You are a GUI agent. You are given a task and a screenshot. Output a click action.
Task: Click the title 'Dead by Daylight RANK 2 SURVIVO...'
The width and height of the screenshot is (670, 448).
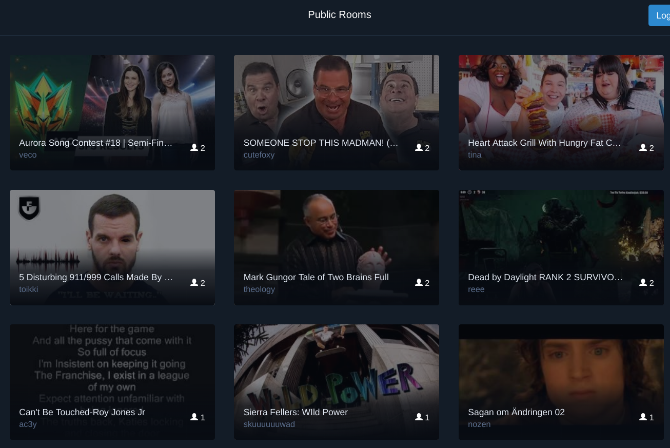[545, 277]
